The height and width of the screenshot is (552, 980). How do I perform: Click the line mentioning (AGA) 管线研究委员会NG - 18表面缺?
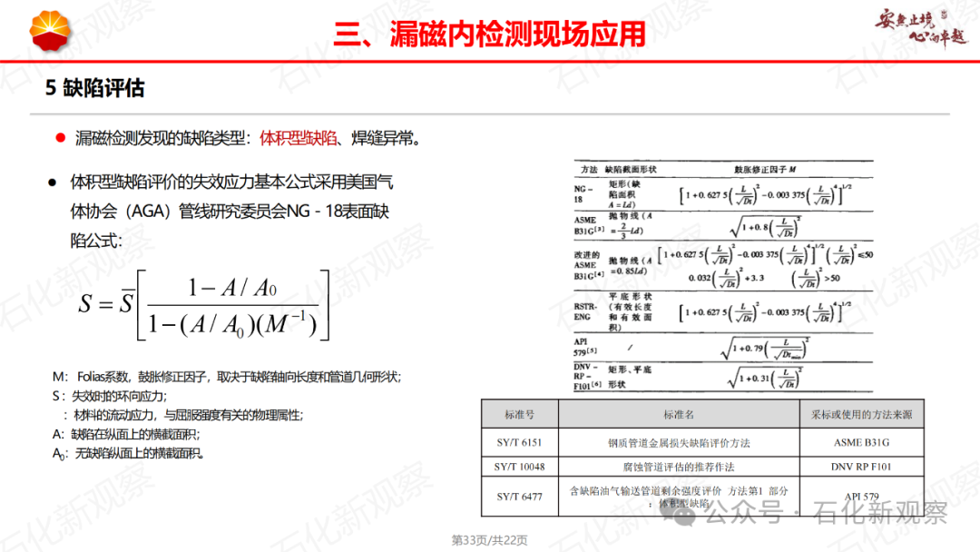coord(230,212)
